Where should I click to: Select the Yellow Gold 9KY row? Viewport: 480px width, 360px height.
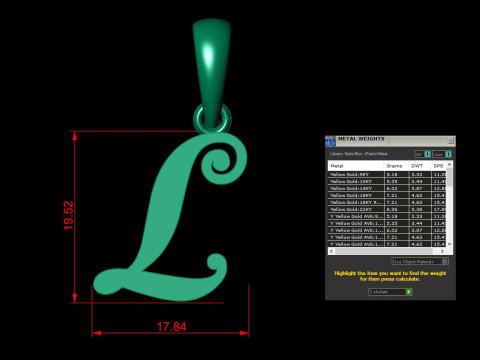387,174
